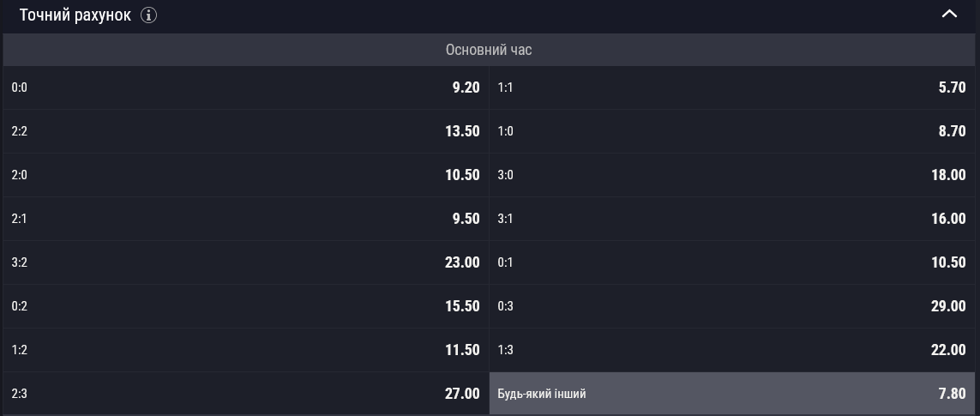Select the 1:1 score at 5.70
This screenshot has height=416, width=980.
(x=732, y=87)
